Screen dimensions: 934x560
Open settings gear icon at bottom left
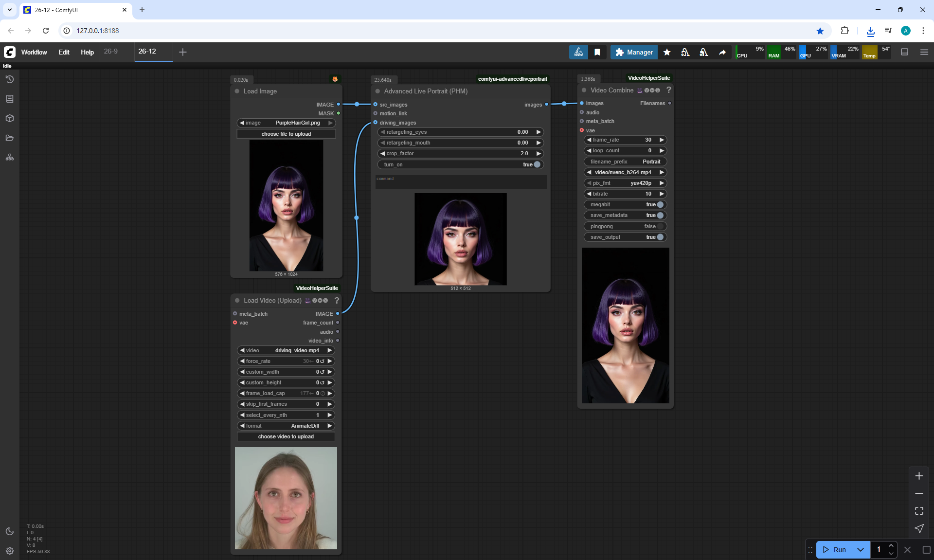click(10, 551)
